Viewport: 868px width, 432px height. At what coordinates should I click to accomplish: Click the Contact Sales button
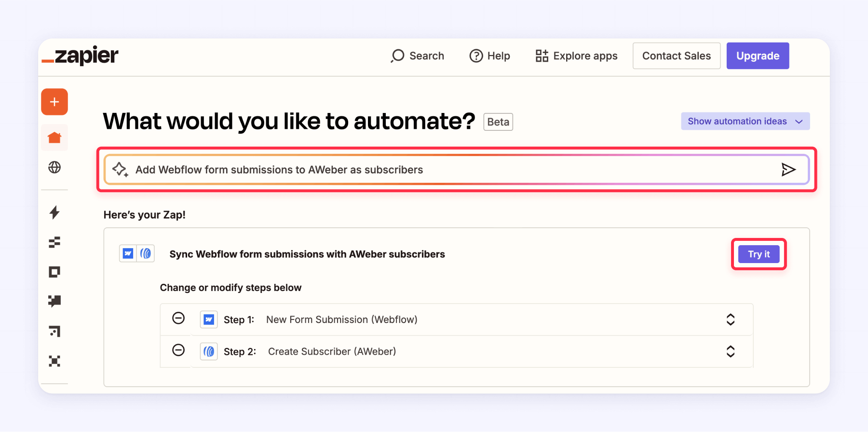click(x=677, y=56)
